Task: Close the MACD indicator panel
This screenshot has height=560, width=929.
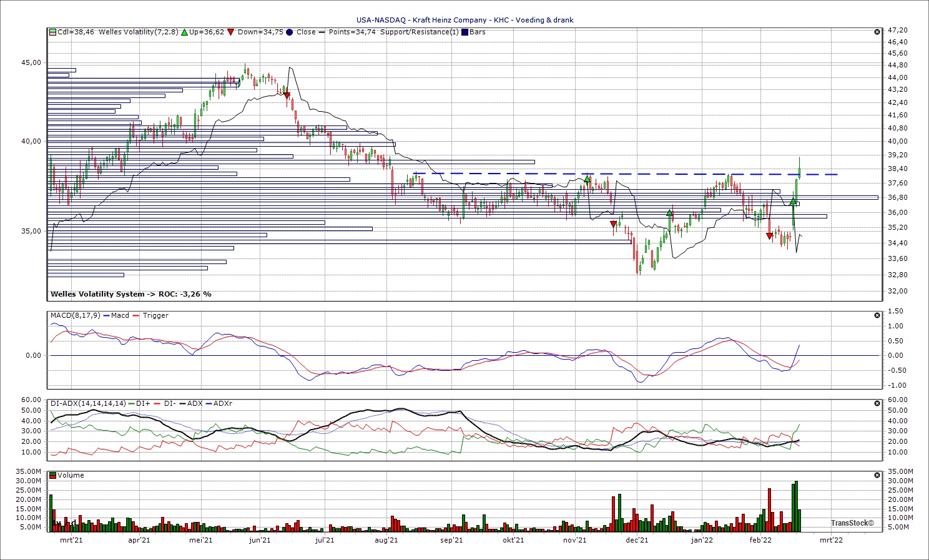Action: (877, 315)
